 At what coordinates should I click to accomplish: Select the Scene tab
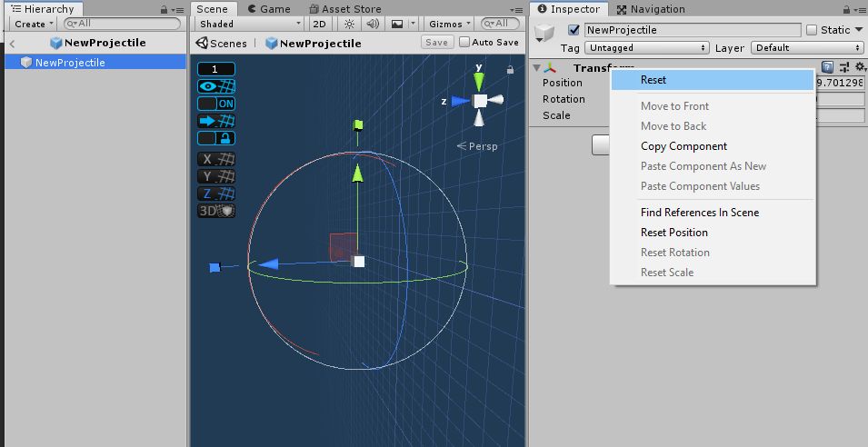[213, 9]
